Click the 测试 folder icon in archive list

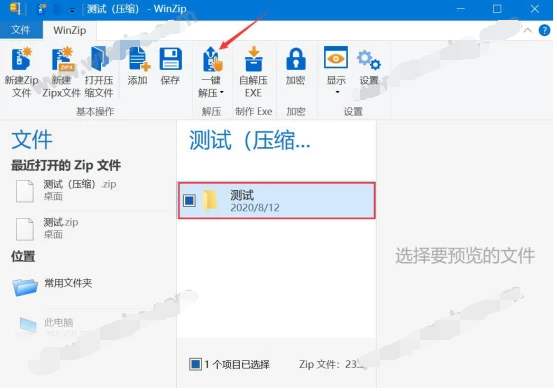pos(210,200)
